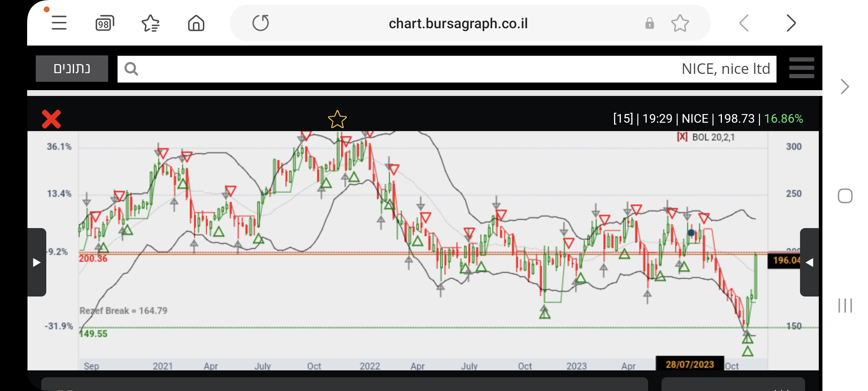
Task: Toggle the yellow favorite star on chart
Action: (x=337, y=119)
